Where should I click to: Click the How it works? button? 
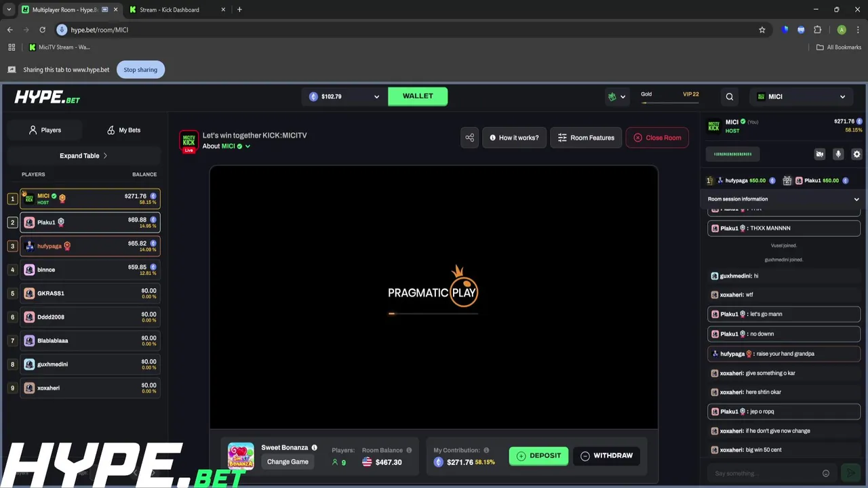tap(514, 138)
